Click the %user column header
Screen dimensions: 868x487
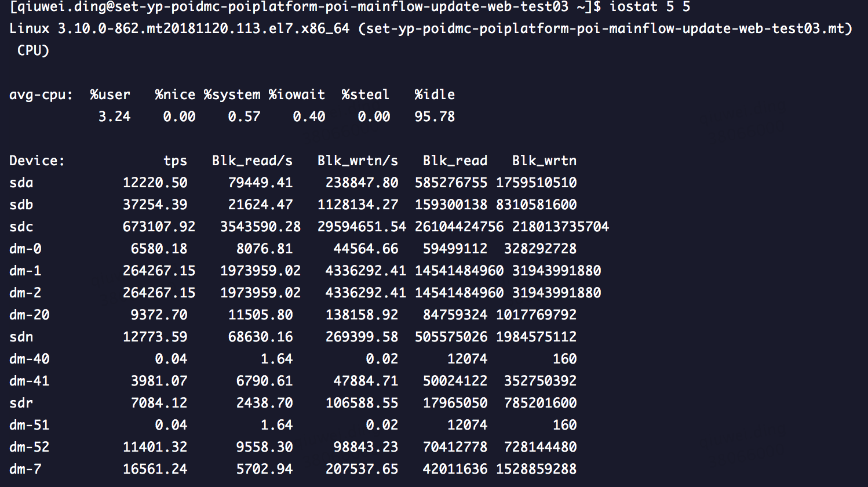[110, 95]
